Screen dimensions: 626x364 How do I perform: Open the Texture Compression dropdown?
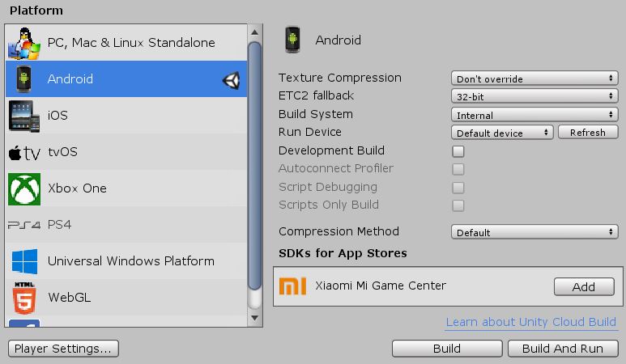pyautogui.click(x=534, y=78)
